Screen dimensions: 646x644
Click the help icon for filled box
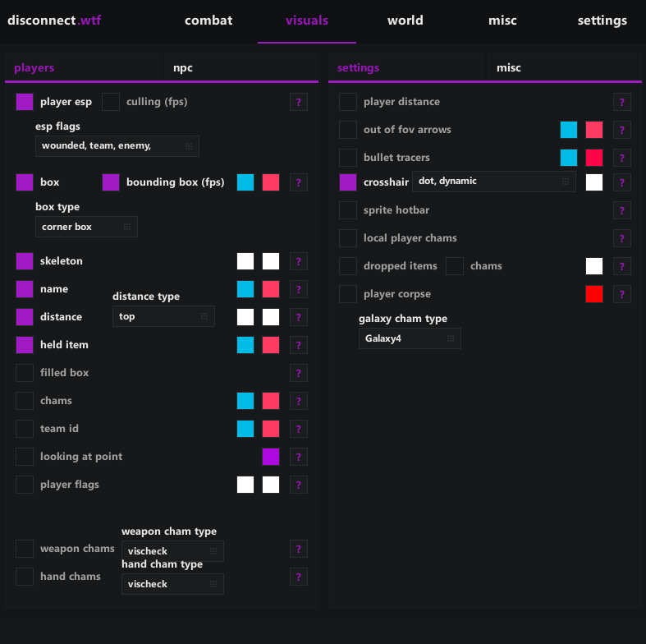point(299,373)
